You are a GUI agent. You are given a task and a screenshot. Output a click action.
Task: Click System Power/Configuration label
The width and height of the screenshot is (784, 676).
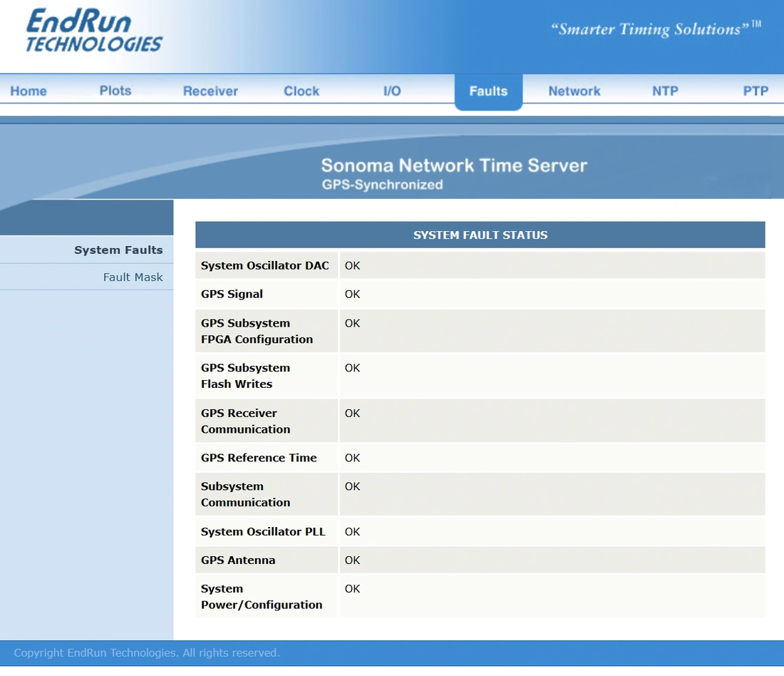(x=262, y=596)
